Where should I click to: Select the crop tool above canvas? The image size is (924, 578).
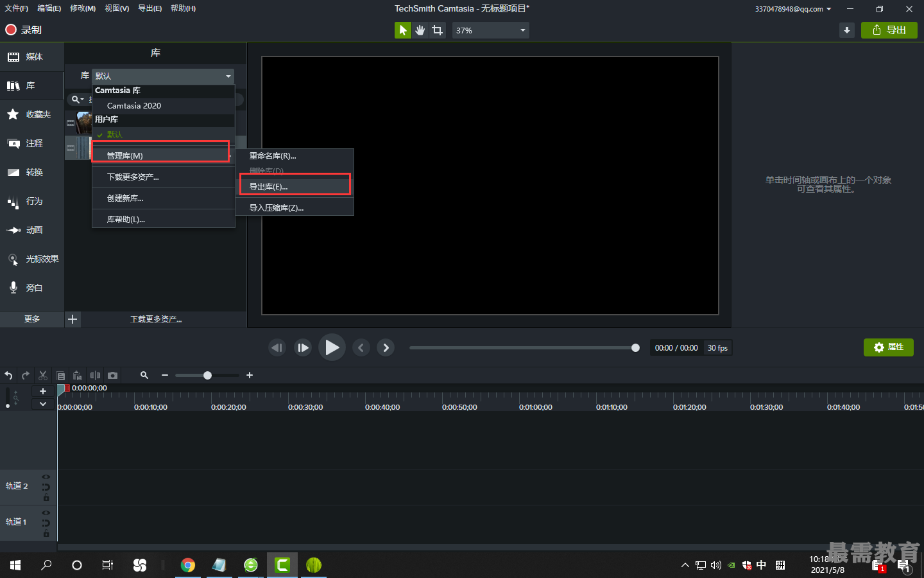click(437, 30)
